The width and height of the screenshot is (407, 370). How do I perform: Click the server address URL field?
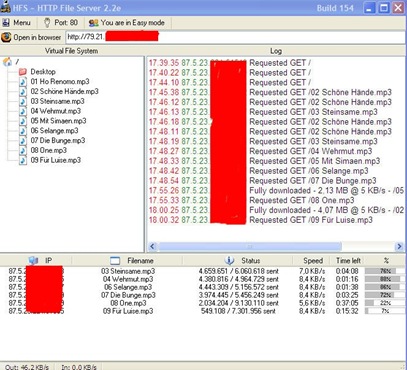tap(235, 37)
